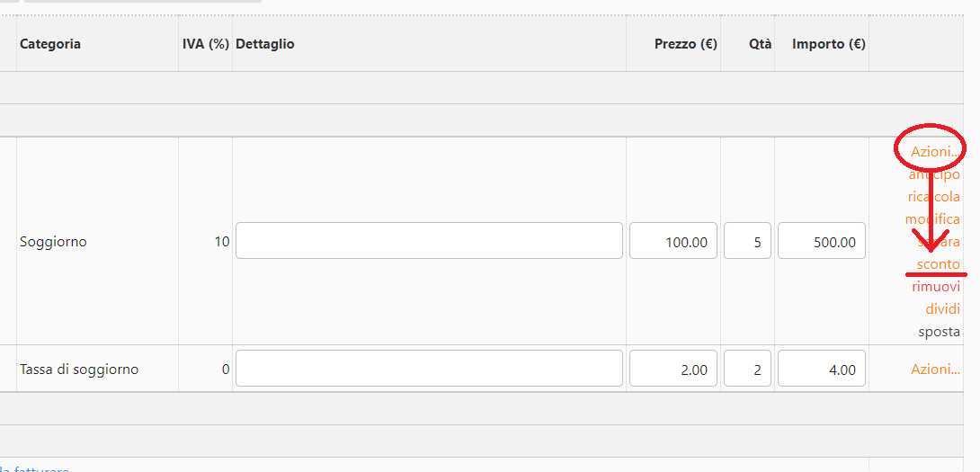
Task: Choose dividi in the actions list
Action: (942, 309)
